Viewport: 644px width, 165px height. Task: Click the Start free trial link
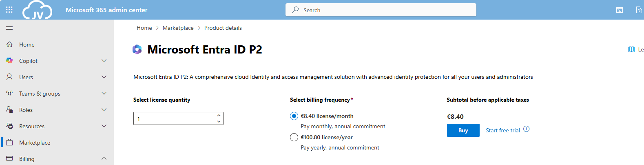[502, 130]
